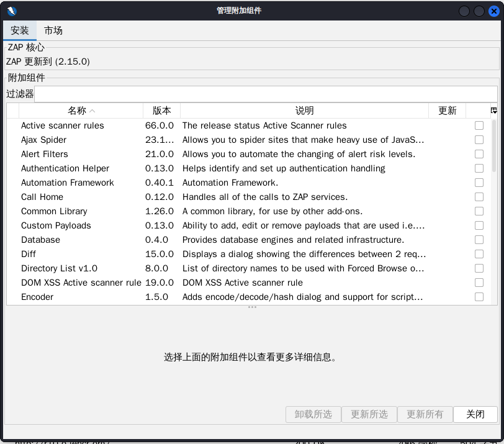Screen dimensions: 504x444
Task: Tick the Custom Payloads checkbox
Action: coord(479,225)
